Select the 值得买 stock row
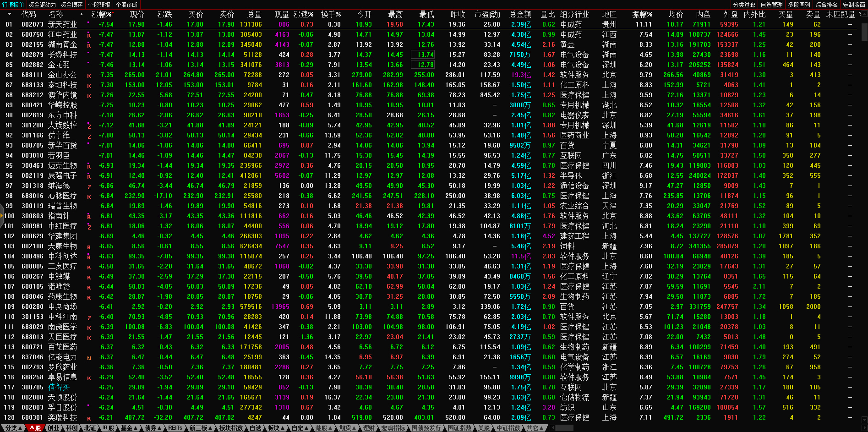 [59, 388]
